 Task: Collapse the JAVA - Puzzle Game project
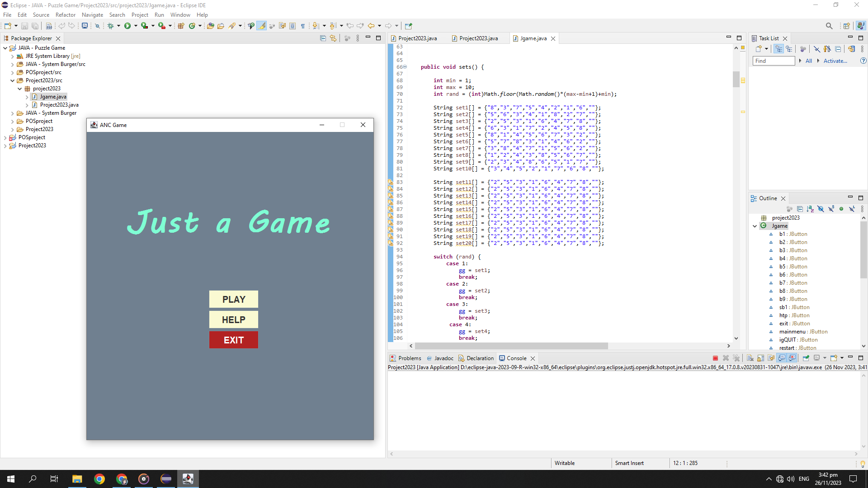pos(5,48)
